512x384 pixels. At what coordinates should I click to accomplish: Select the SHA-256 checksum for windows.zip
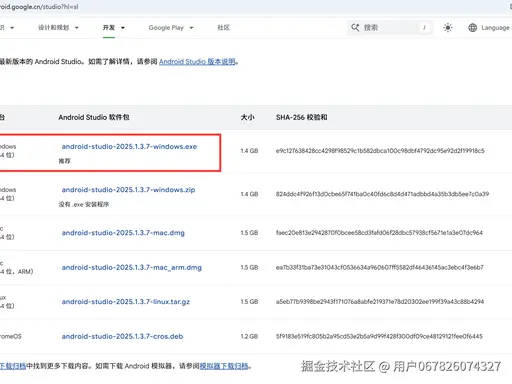click(382, 194)
